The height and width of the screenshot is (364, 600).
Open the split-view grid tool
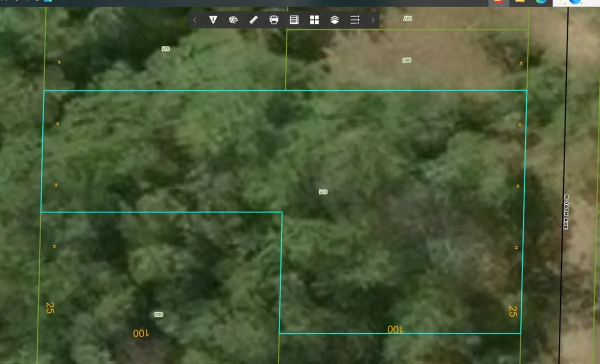(x=314, y=20)
